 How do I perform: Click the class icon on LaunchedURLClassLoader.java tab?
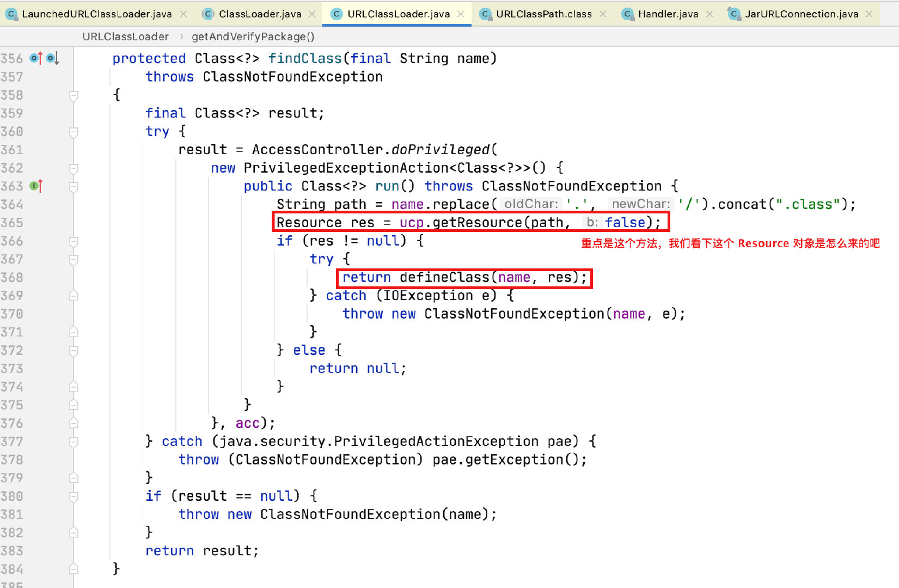(x=11, y=14)
